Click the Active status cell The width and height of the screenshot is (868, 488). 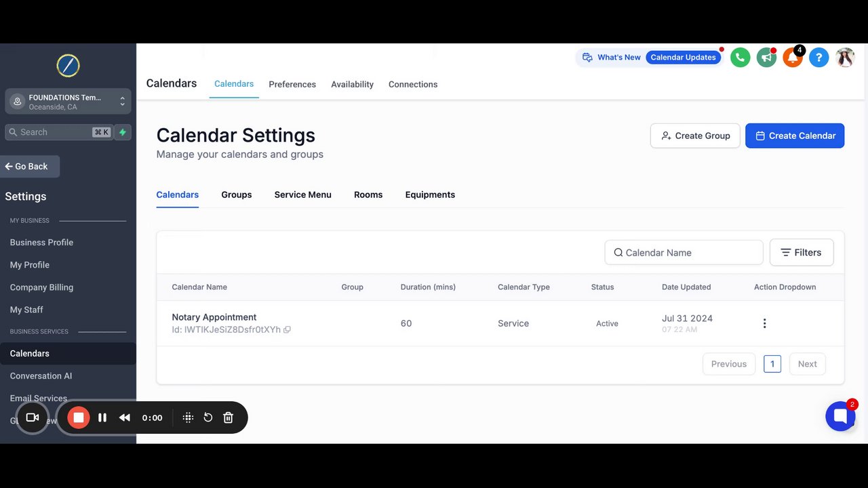click(x=607, y=323)
